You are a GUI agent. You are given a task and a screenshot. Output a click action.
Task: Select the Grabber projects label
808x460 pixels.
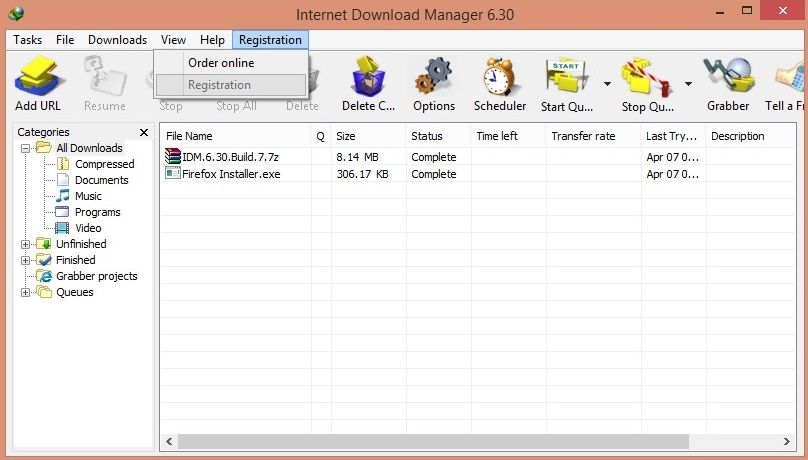point(97,276)
